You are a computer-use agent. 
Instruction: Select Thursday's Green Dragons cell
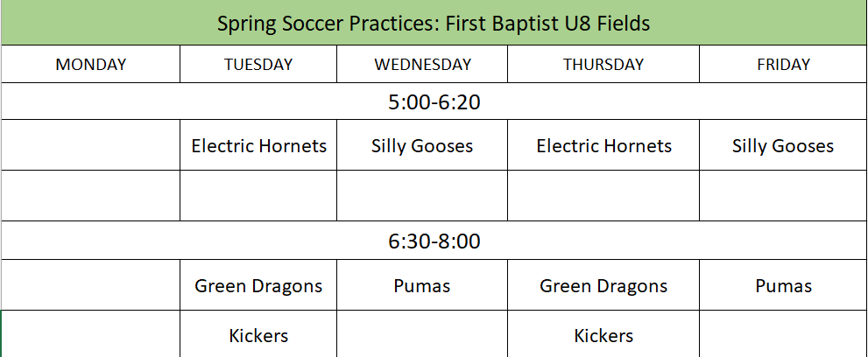pos(603,286)
